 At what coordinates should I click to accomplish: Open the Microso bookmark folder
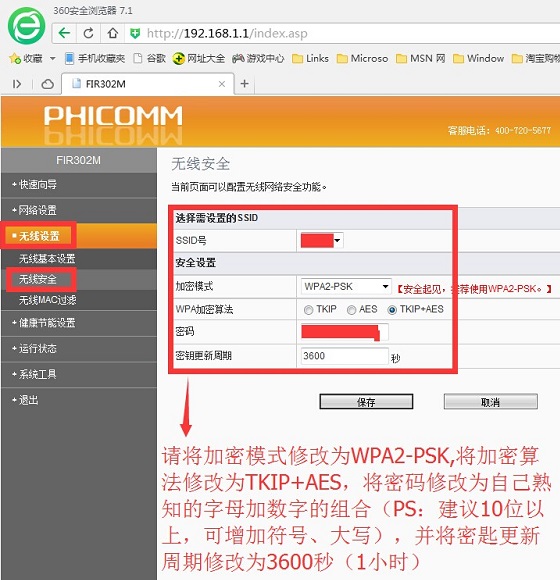pos(362,58)
